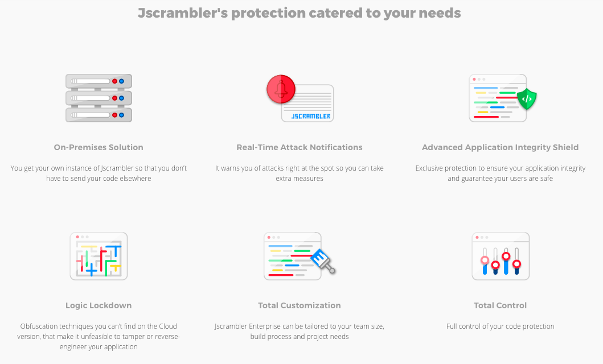The height and width of the screenshot is (364, 603).
Task: Select the On-Premises Solution heading
Action: pos(99,147)
